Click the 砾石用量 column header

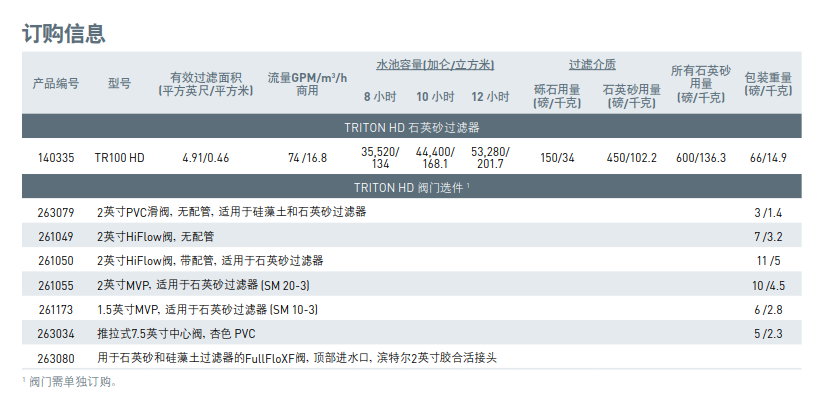click(557, 96)
